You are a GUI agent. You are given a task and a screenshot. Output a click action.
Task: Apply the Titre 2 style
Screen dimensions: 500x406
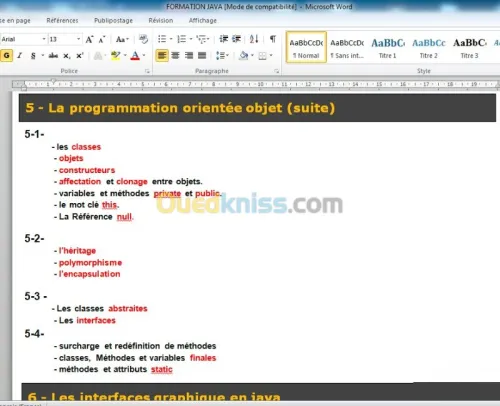point(429,47)
